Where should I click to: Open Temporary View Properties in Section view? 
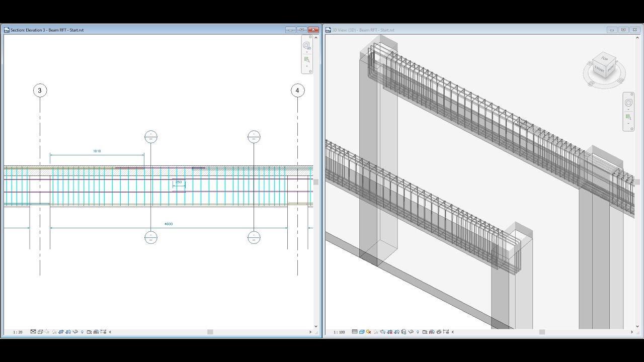coord(89,332)
